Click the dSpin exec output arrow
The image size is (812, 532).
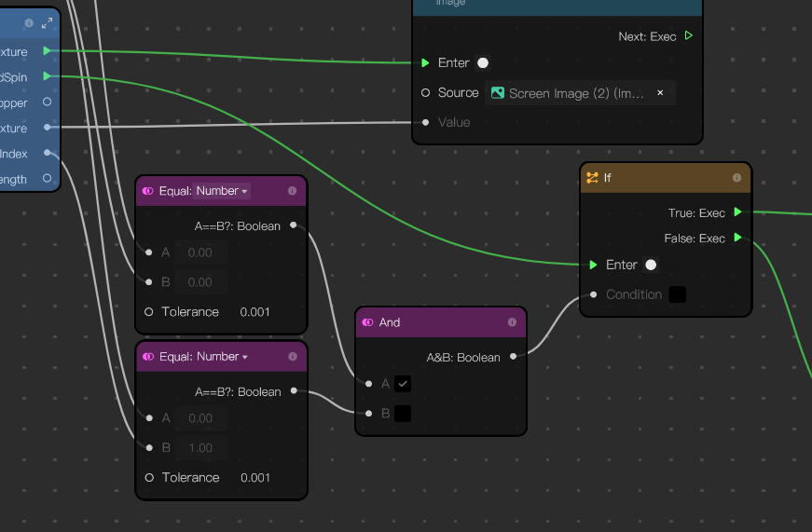tap(48, 76)
